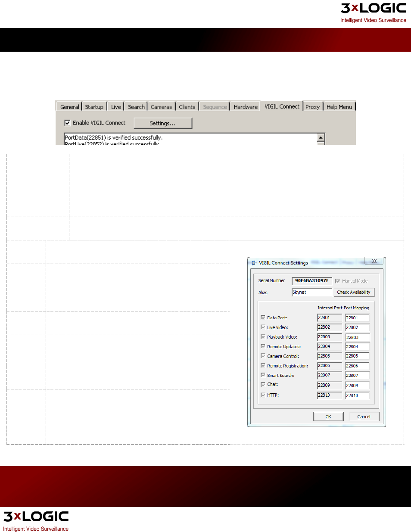Click the 'Serial Number' label

click(x=271, y=281)
